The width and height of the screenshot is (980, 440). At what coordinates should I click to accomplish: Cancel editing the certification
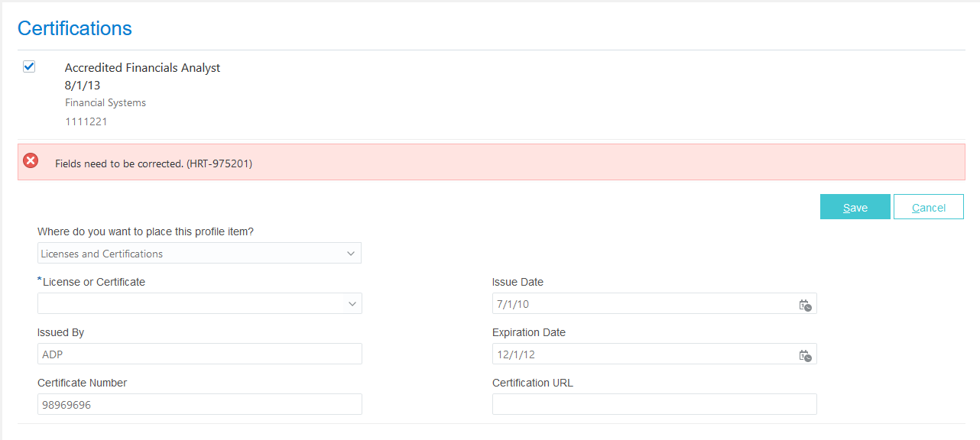[928, 207]
